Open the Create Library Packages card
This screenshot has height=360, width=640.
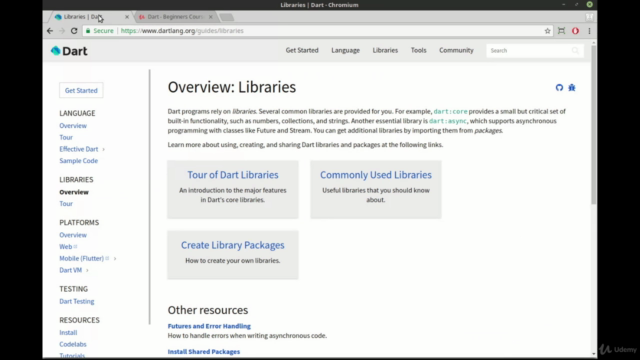pyautogui.click(x=233, y=255)
